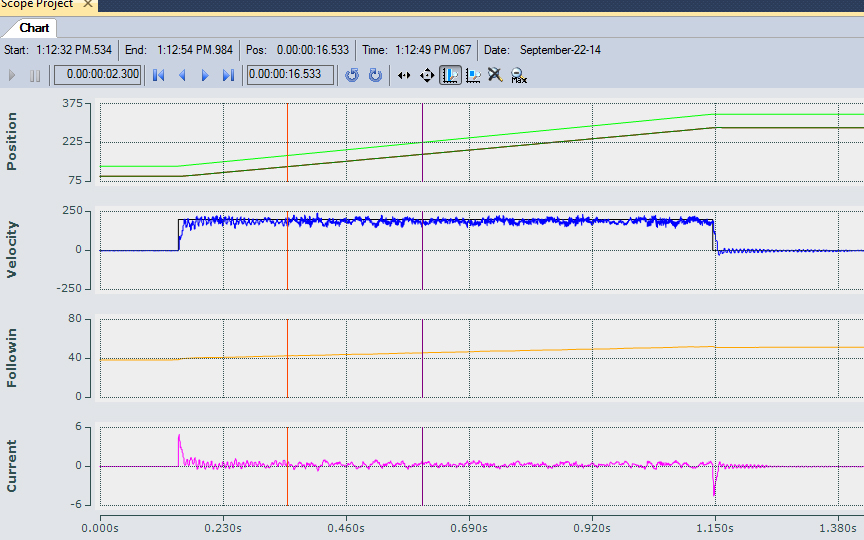
Task: Switch to the Chart tab
Action: coord(34,28)
